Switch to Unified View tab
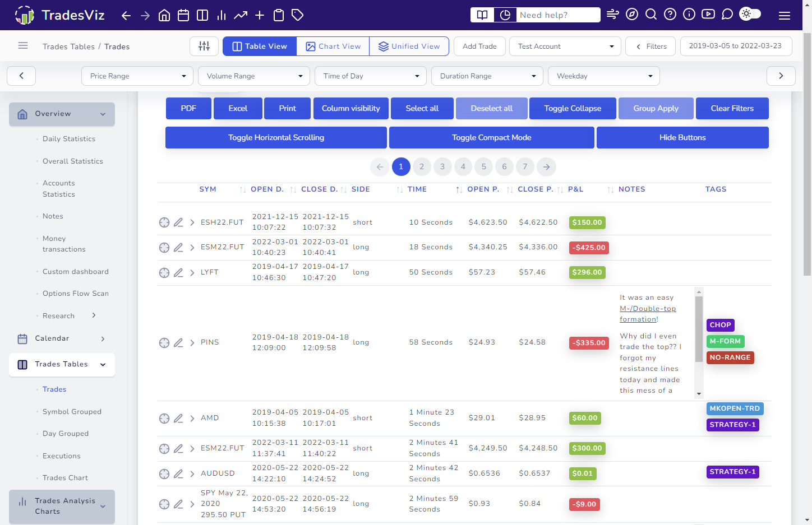The width and height of the screenshot is (812, 525). [x=409, y=47]
